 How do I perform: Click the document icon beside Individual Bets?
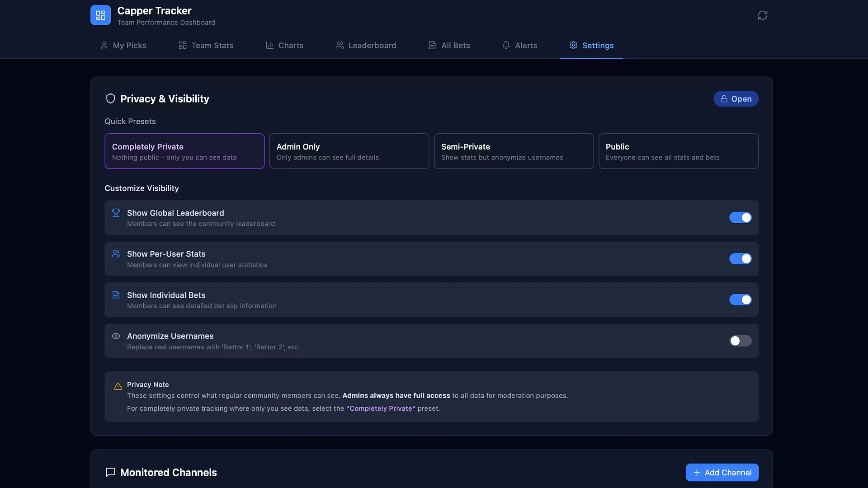(x=116, y=295)
